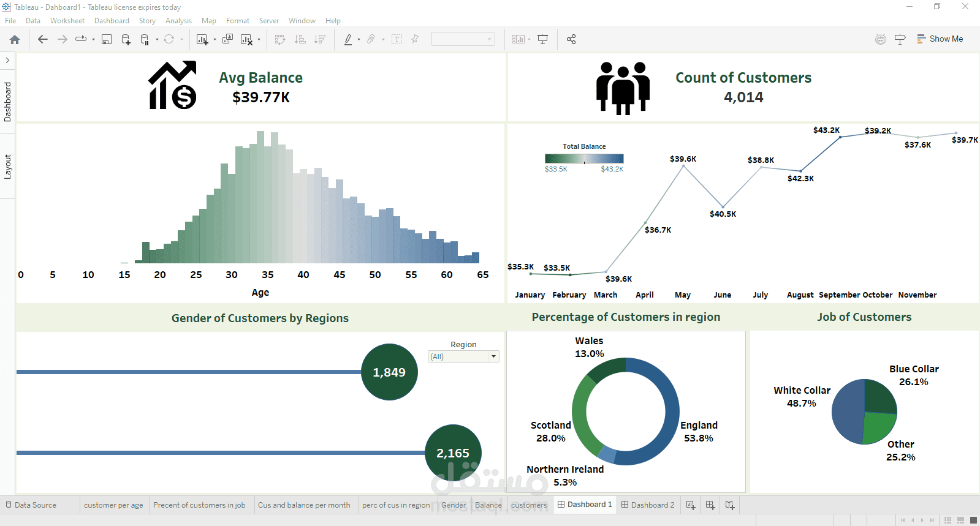
Task: Open the Highlight dropdown arrow
Action: coord(359,40)
